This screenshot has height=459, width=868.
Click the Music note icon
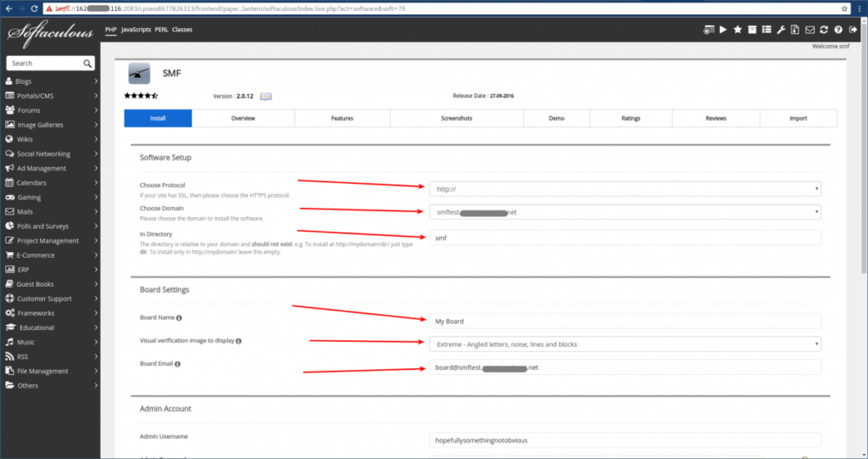coord(9,342)
